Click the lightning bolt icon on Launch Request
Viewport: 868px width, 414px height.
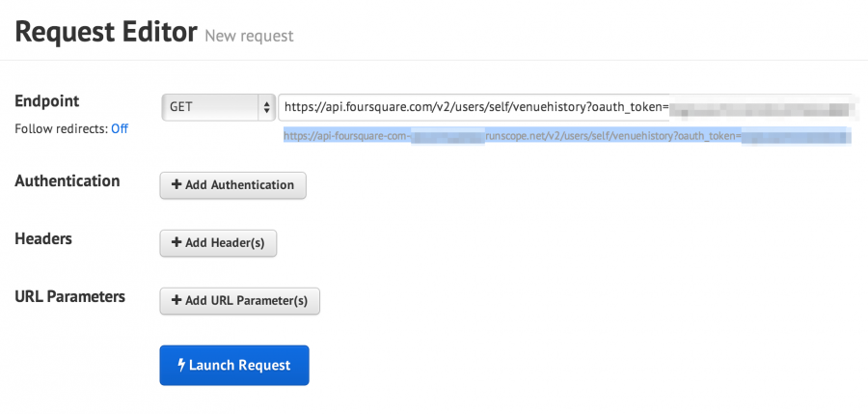(x=181, y=365)
